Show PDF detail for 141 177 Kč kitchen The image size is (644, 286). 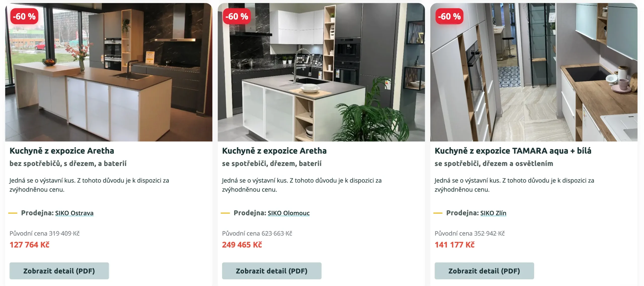click(484, 271)
